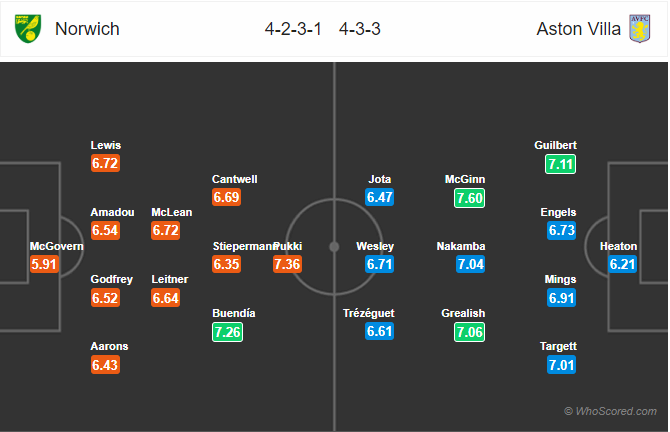Screen dimensions: 670x432
Task: Click Wesley's 6.71 rating badge
Action: [x=379, y=264]
